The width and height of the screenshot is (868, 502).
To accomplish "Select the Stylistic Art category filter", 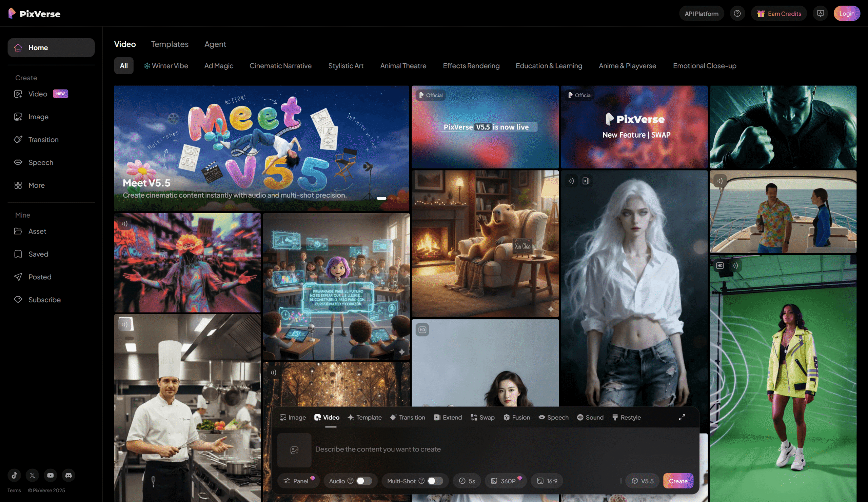I will pyautogui.click(x=346, y=65).
